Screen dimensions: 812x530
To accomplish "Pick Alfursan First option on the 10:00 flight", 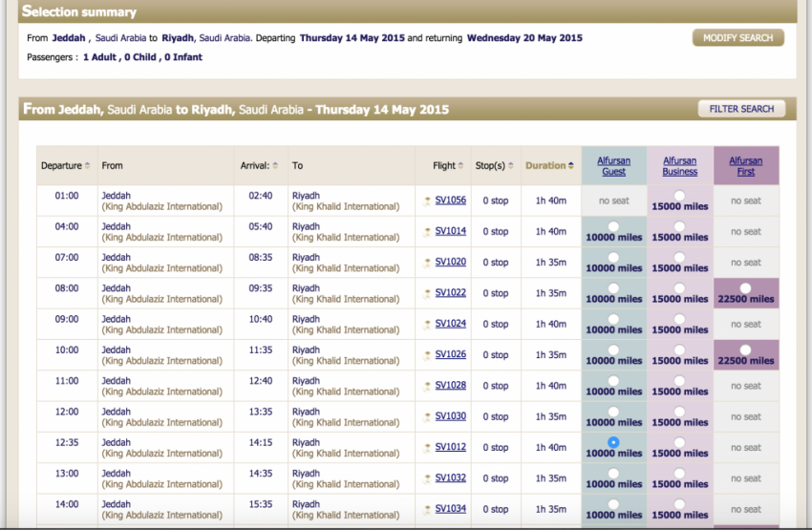I will tap(745, 350).
